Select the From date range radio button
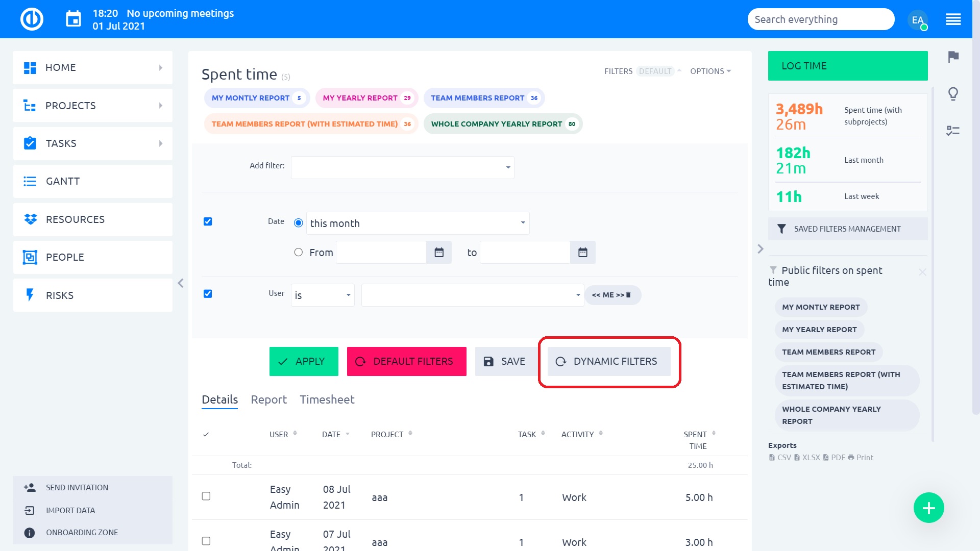This screenshot has width=980, height=551. [x=299, y=253]
